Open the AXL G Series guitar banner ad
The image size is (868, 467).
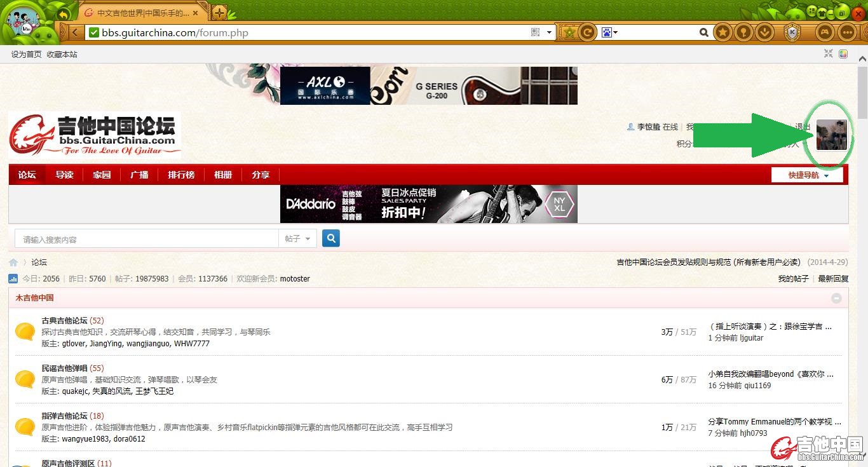(x=429, y=85)
